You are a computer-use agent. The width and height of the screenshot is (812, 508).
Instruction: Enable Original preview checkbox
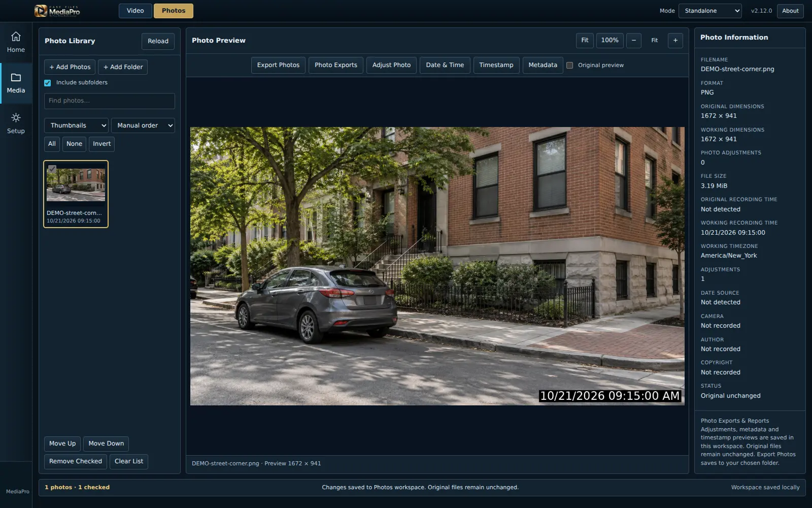[569, 65]
